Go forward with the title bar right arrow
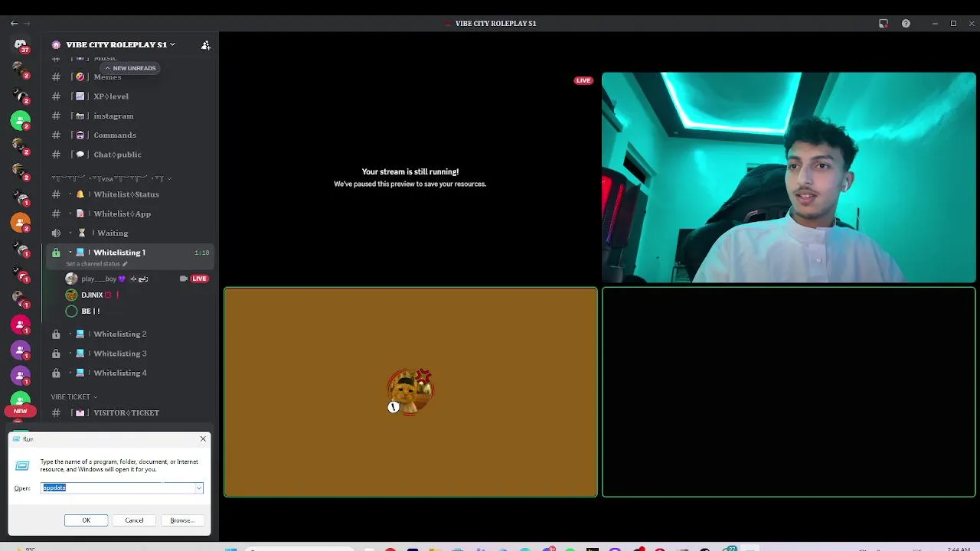This screenshot has height=551, width=980. coord(28,24)
